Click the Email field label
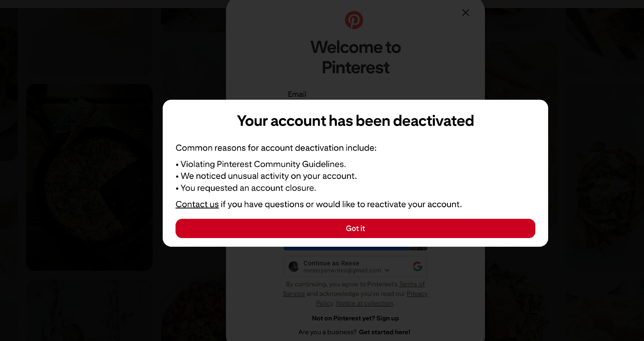Viewport: 644px width, 341px height. (x=297, y=94)
